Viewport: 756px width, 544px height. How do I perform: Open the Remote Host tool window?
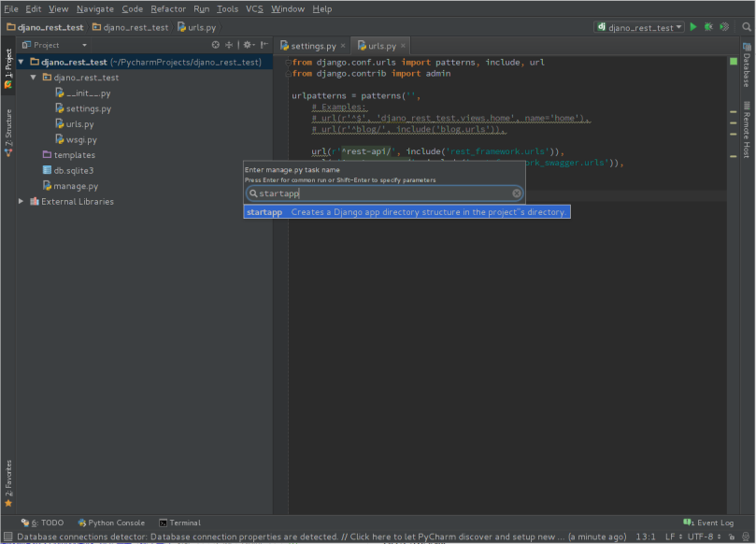tap(747, 129)
